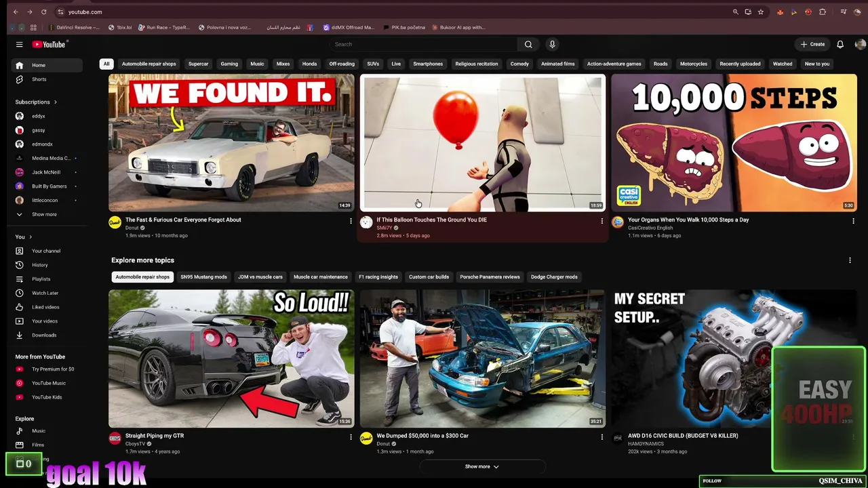
Task: Open YouTube Music from the sidebar
Action: [47, 383]
